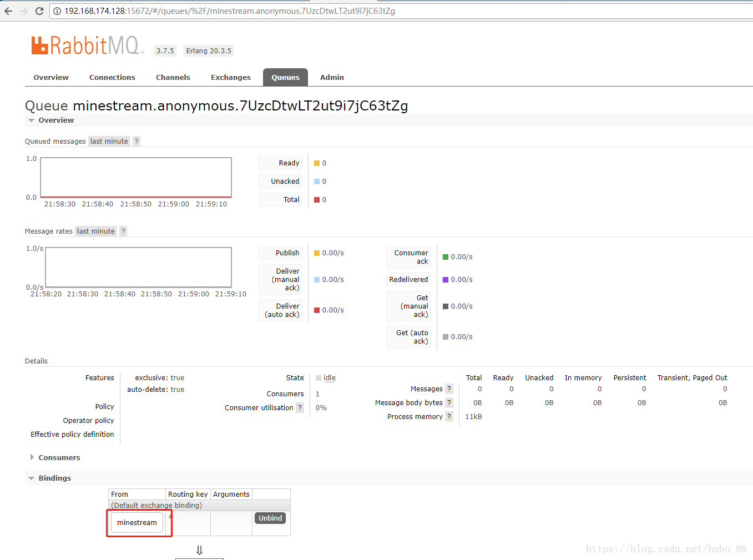This screenshot has height=560, width=753.
Task: Reload the page with refresh icon
Action: [39, 11]
